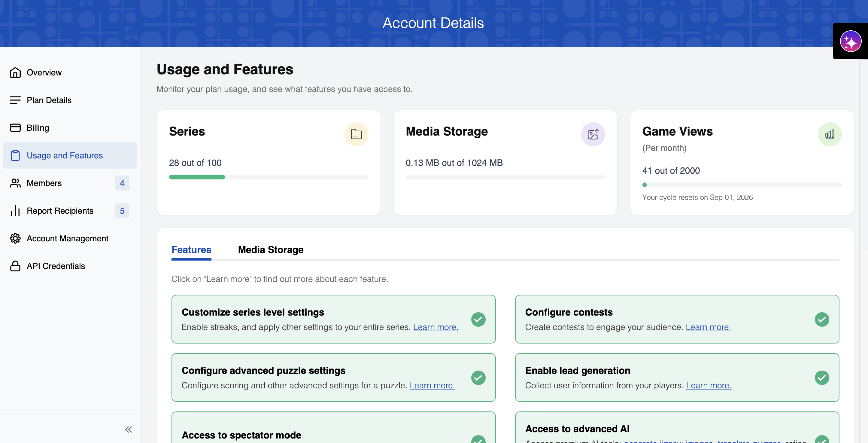Image resolution: width=868 pixels, height=443 pixels.
Task: Click check icon for Customize series level settings
Action: [478, 319]
